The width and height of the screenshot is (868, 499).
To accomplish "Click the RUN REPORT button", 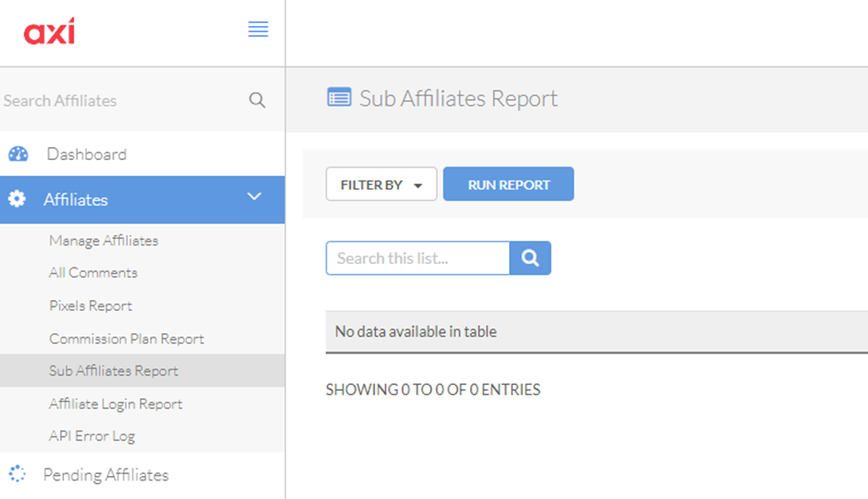I will [508, 184].
